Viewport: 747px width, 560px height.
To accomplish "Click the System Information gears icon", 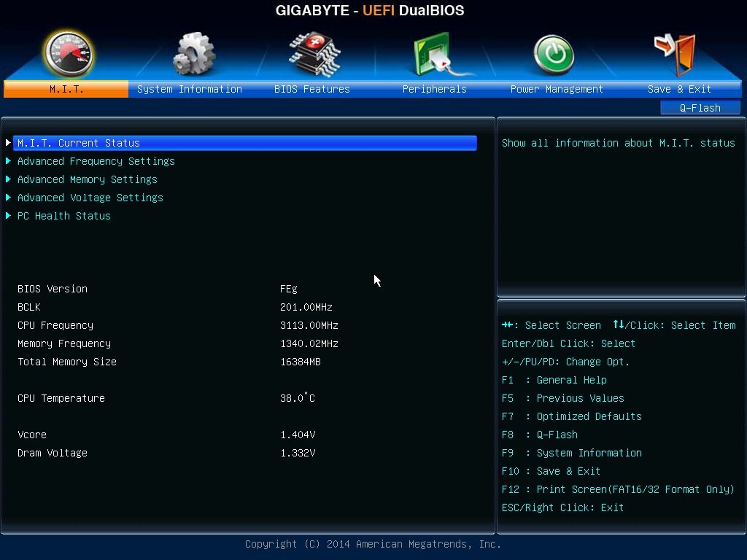I will tap(193, 54).
